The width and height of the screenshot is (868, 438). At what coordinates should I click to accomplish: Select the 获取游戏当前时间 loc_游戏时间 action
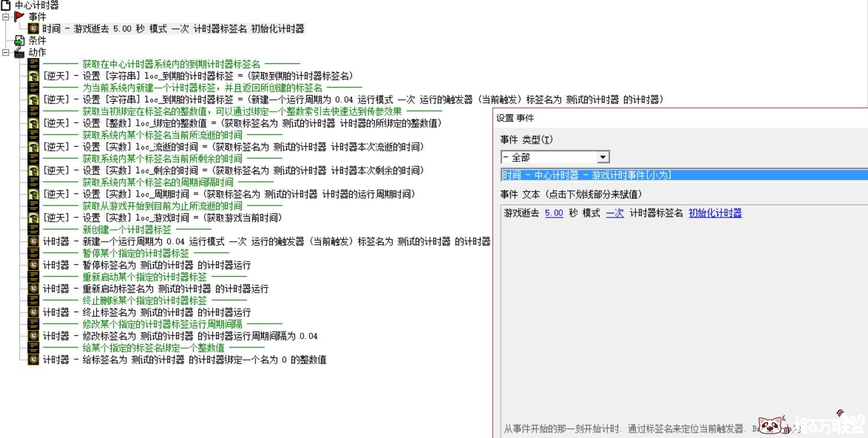(x=163, y=218)
